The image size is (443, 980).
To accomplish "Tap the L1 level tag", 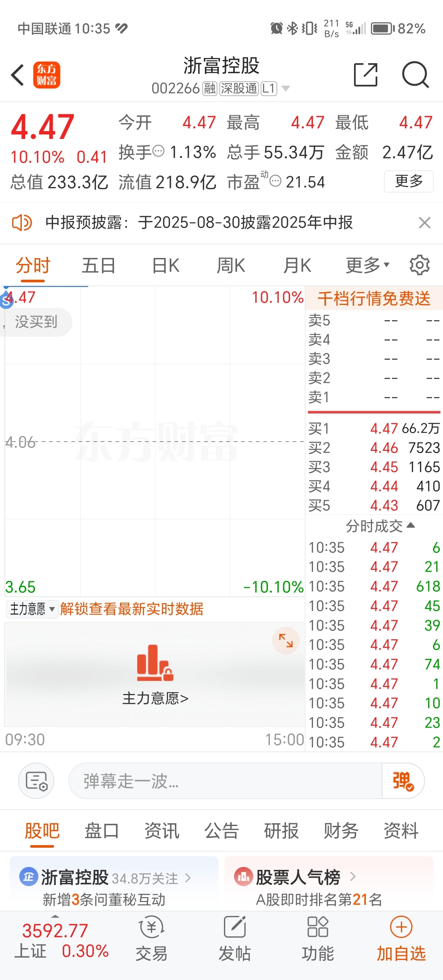I will tap(269, 89).
